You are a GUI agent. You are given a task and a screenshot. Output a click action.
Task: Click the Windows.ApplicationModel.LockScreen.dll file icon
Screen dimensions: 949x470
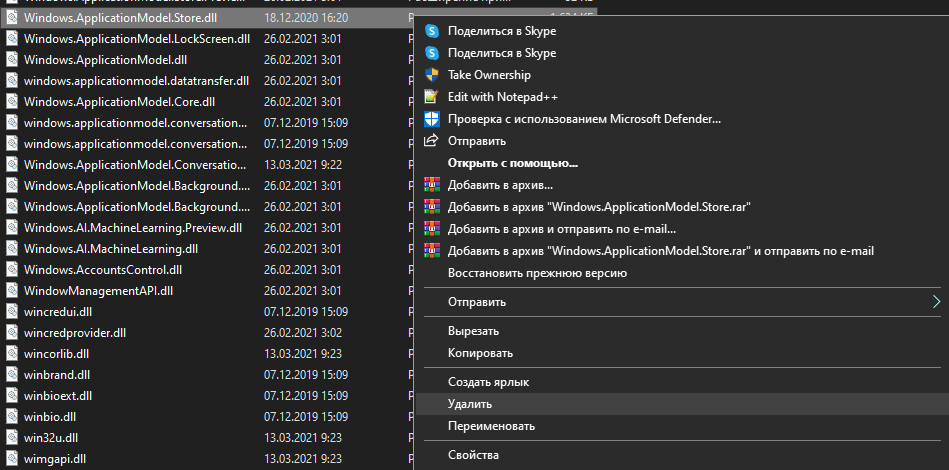11,39
